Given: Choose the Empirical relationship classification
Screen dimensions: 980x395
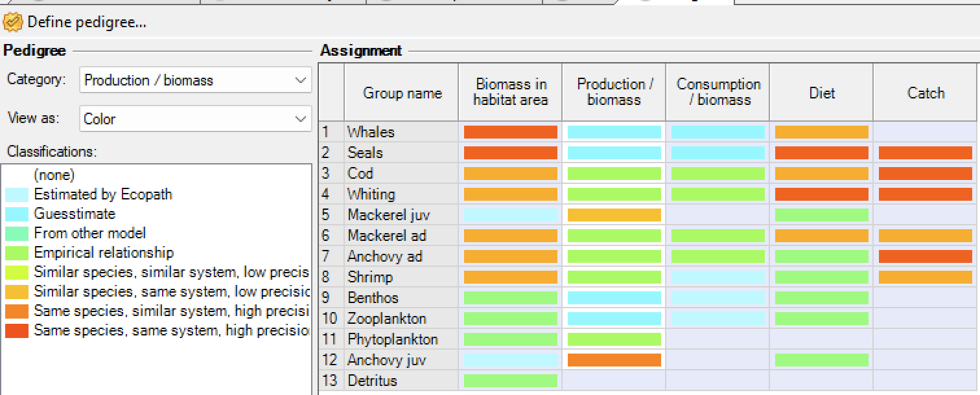Looking at the screenshot, I should pyautogui.click(x=104, y=253).
